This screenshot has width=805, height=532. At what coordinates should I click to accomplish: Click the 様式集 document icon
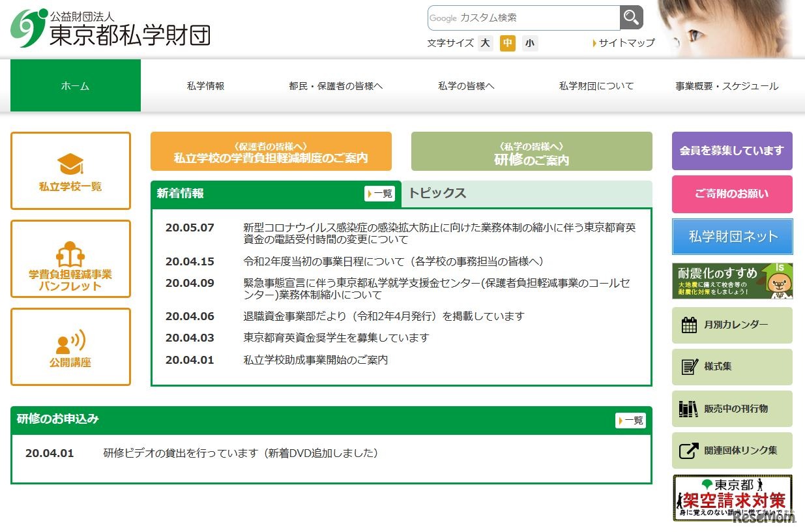[688, 366]
